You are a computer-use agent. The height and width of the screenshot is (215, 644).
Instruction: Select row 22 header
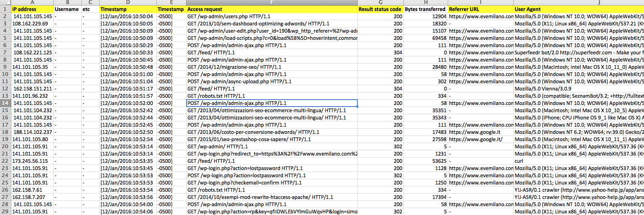[x=5, y=161]
